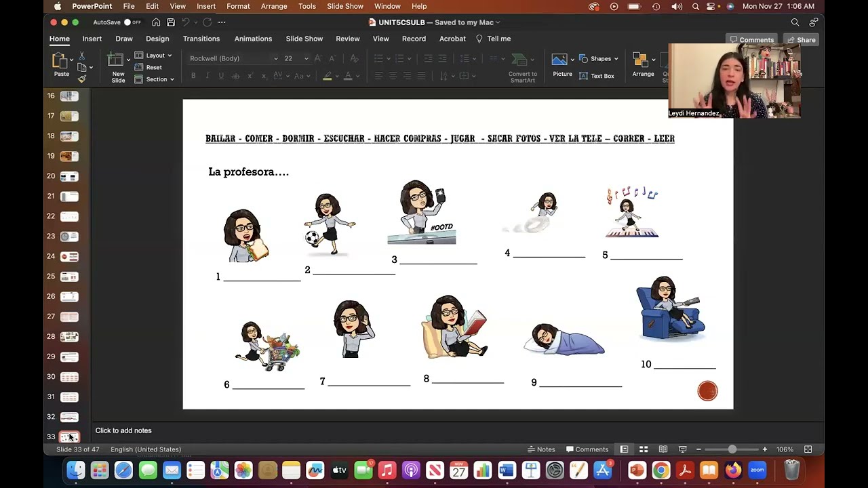
Task: Open the Layout dropdown
Action: [154, 56]
